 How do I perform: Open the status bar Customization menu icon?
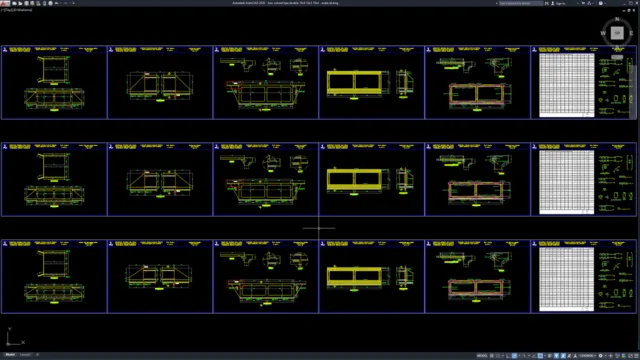636,356
